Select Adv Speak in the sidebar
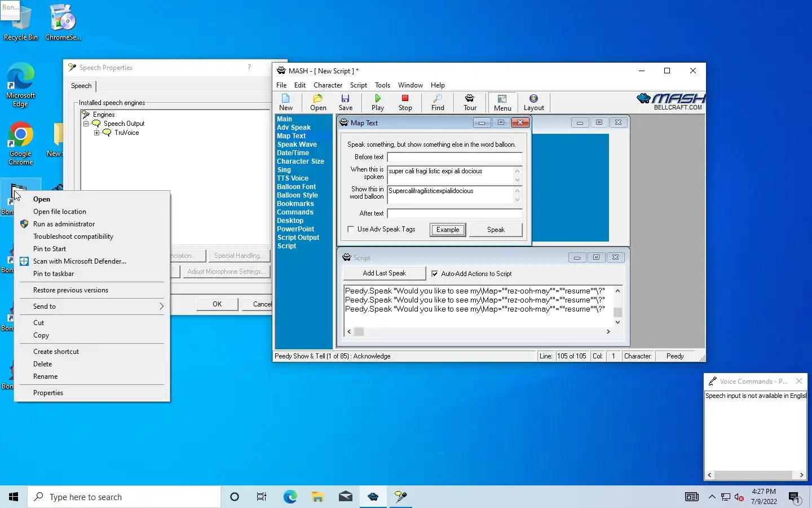 pyautogui.click(x=294, y=128)
